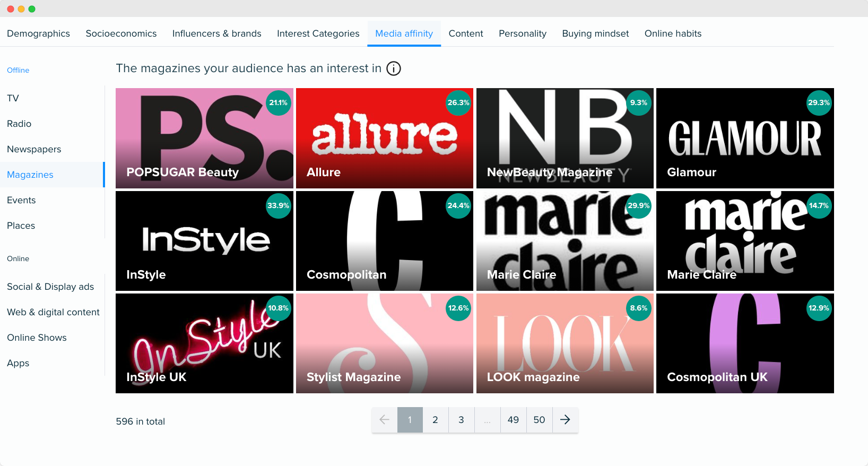The width and height of the screenshot is (868, 466).
Task: Open the Cosmopolitan UK magazine card
Action: (x=745, y=343)
